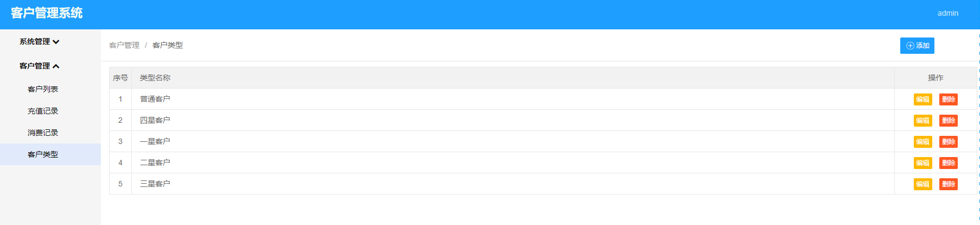Open 客户列表 in sidebar
This screenshot has height=225, width=980.
pyautogui.click(x=43, y=89)
